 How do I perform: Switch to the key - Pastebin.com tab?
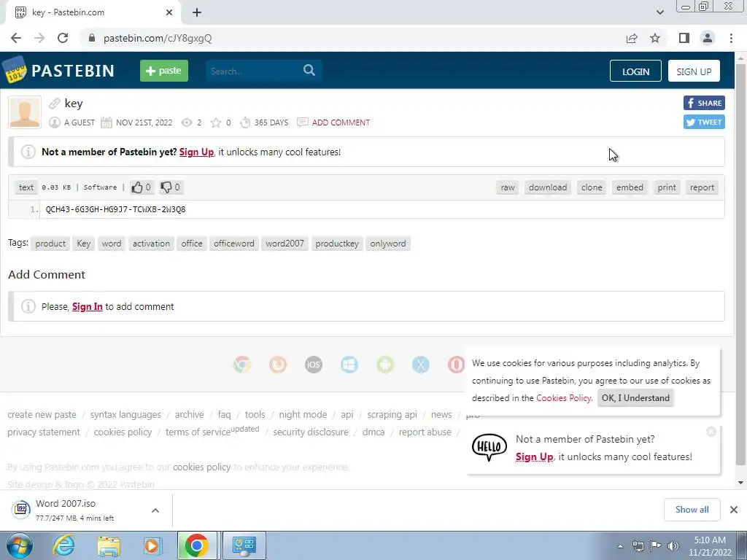(x=93, y=12)
